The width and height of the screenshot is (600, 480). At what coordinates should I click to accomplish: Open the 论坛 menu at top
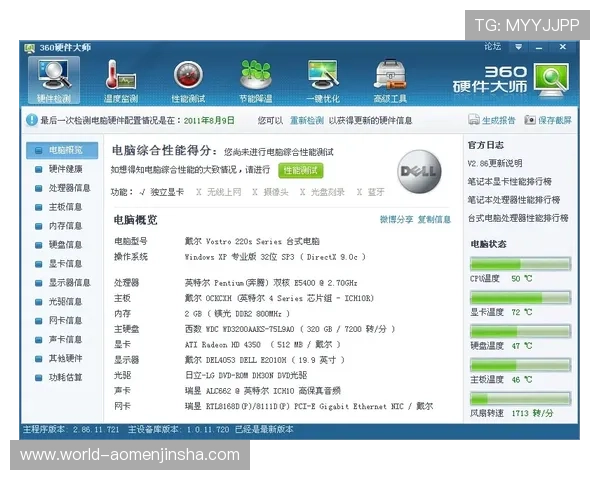492,47
